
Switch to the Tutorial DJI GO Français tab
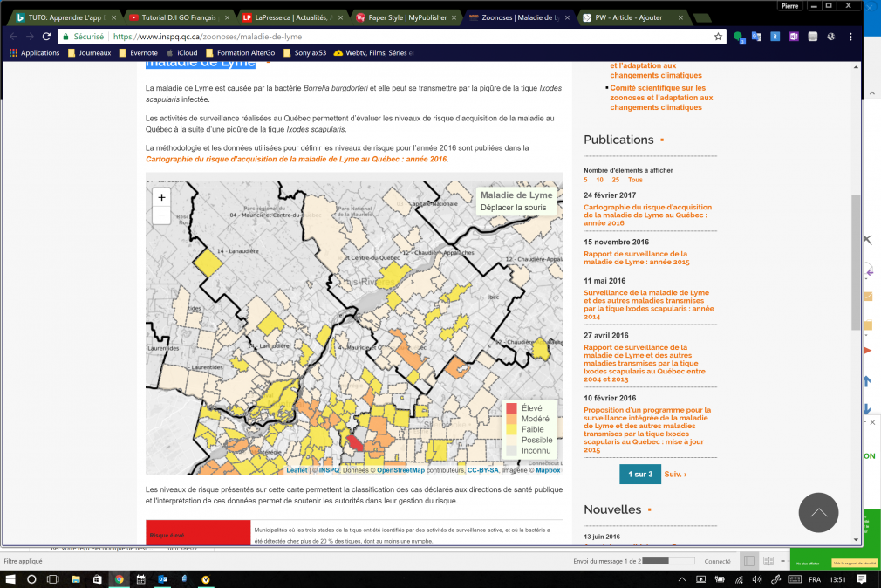pyautogui.click(x=178, y=17)
